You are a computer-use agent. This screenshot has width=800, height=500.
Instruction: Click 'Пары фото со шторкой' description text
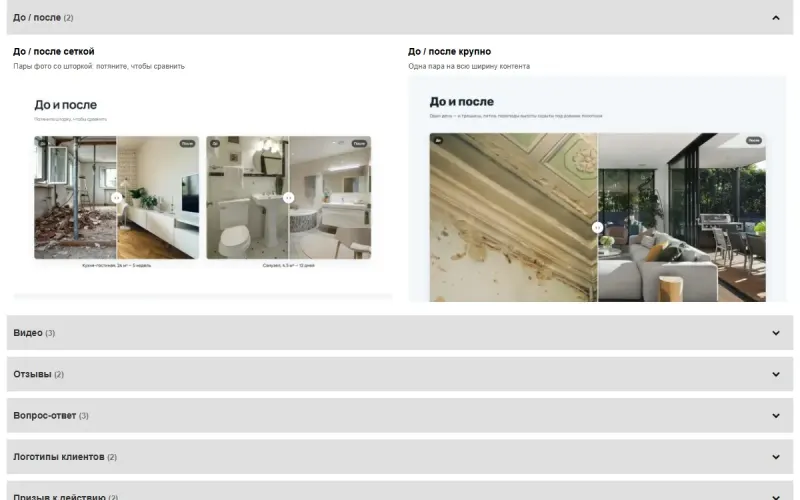click(x=99, y=66)
